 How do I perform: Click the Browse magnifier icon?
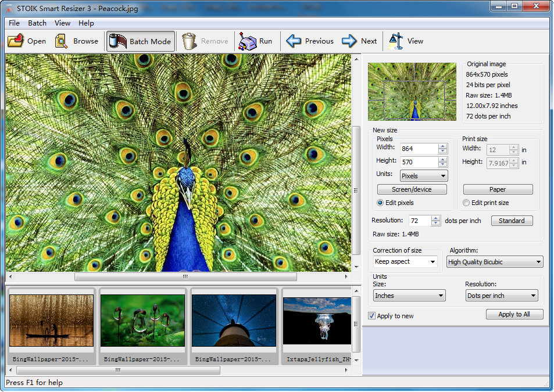click(62, 41)
